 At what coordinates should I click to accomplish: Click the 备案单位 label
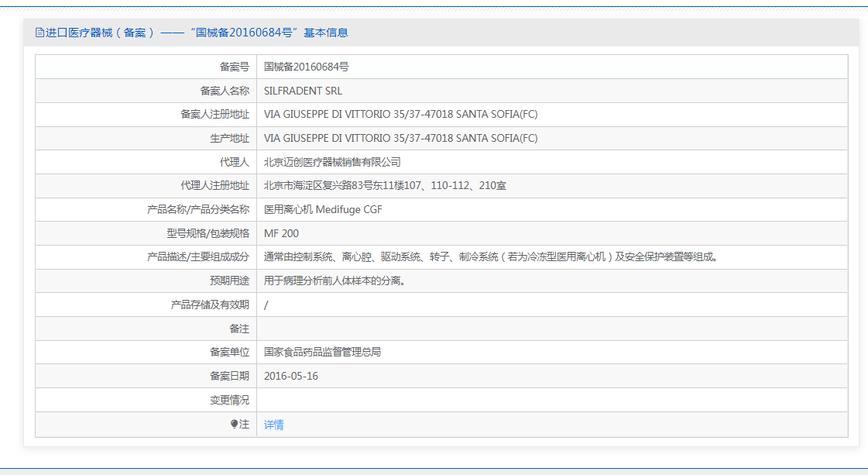(x=230, y=352)
